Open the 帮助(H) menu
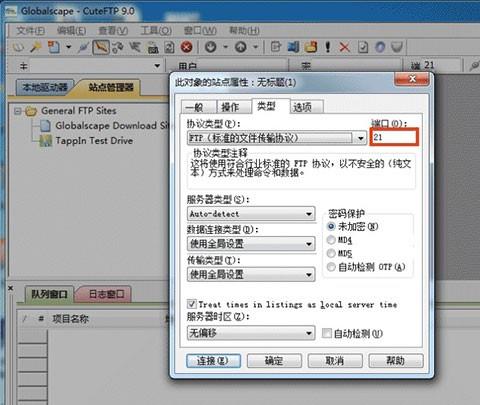Image resolution: width=480 pixels, height=405 pixels. (244, 31)
